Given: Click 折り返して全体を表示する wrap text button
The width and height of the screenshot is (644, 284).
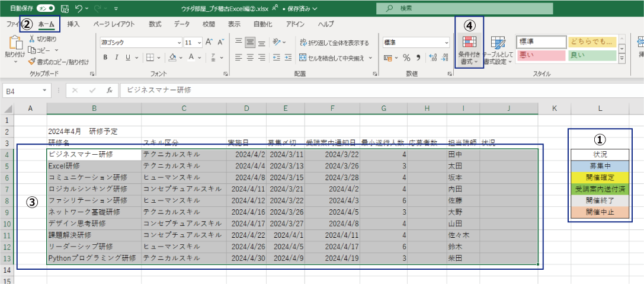Looking at the screenshot, I should (x=335, y=43).
